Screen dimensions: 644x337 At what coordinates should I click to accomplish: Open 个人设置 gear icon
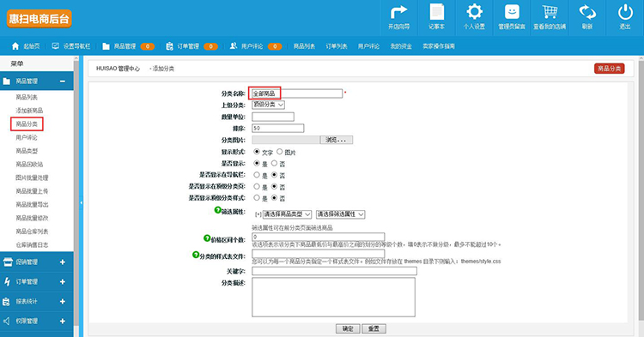[474, 12]
